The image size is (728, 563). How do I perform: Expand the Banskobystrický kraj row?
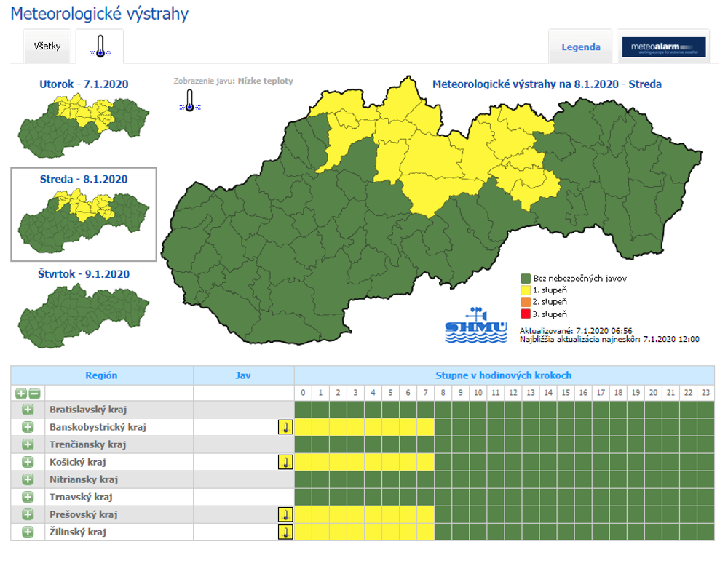click(28, 427)
